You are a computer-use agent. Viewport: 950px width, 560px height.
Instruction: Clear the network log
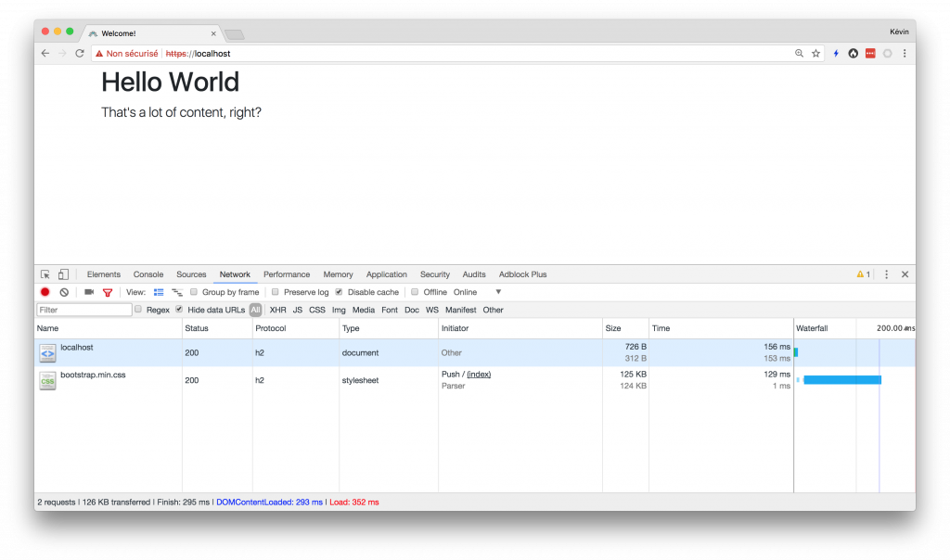point(64,292)
